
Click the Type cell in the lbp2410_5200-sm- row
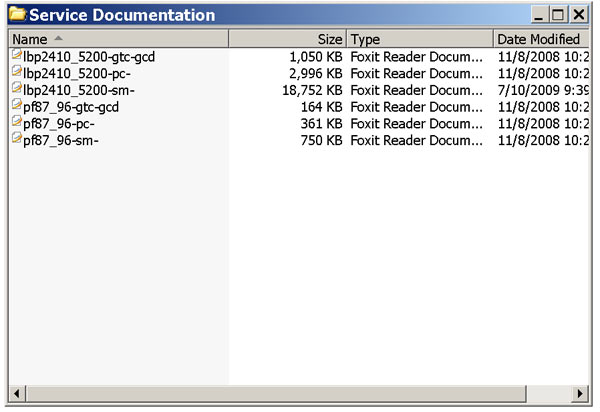(416, 90)
